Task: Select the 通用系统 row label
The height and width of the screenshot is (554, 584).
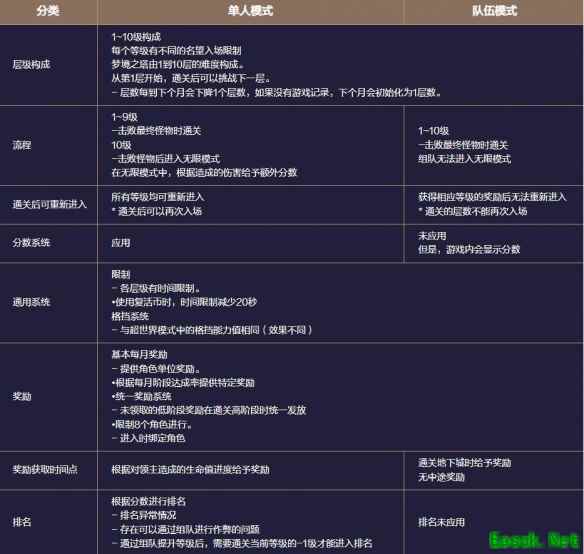Action: point(31,302)
